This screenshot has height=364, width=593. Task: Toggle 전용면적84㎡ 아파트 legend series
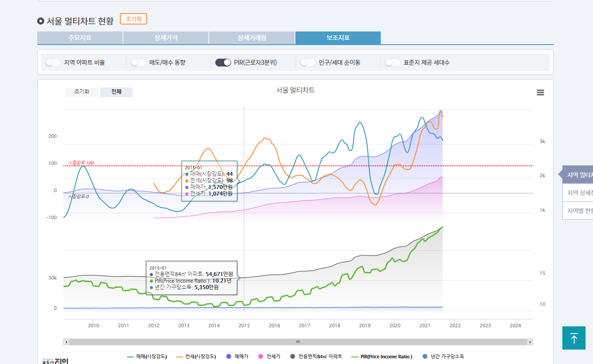click(x=316, y=357)
